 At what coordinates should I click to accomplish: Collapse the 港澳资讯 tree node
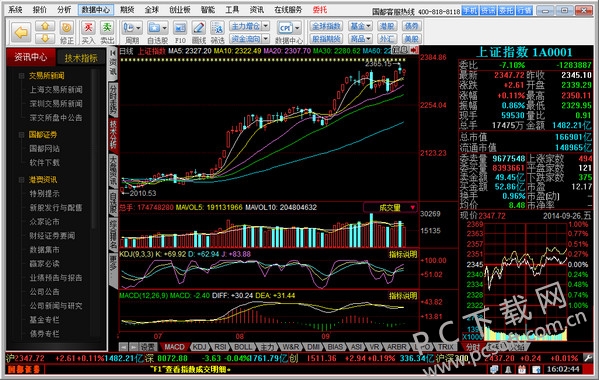[21, 179]
